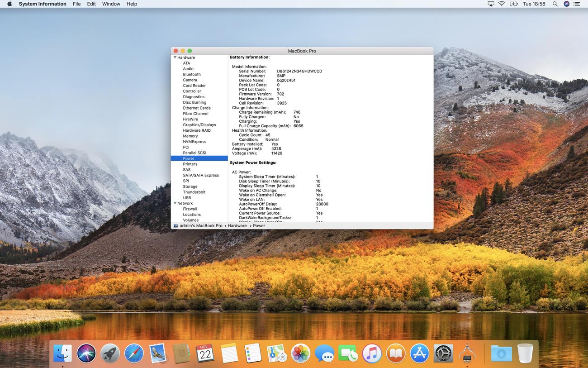Open Contacts book icon in dock

181,353
